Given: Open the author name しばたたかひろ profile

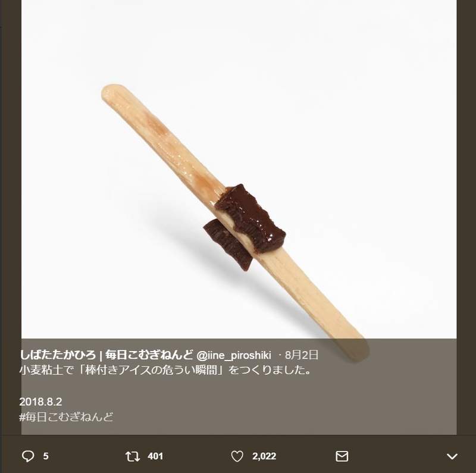Looking at the screenshot, I should point(57,355).
